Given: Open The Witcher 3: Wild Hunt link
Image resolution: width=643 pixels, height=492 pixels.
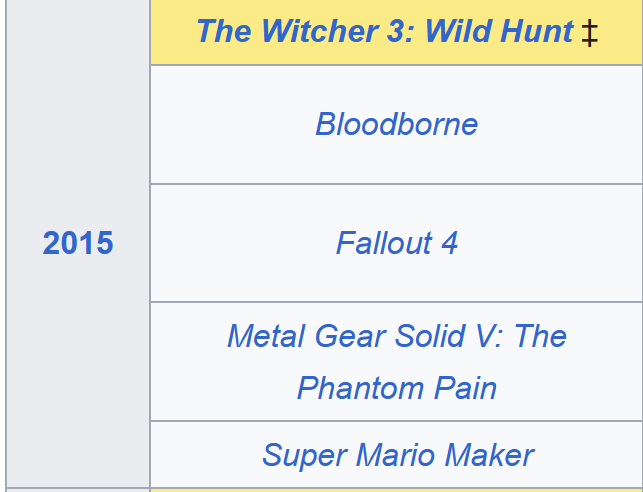Looking at the screenshot, I should (x=385, y=31).
